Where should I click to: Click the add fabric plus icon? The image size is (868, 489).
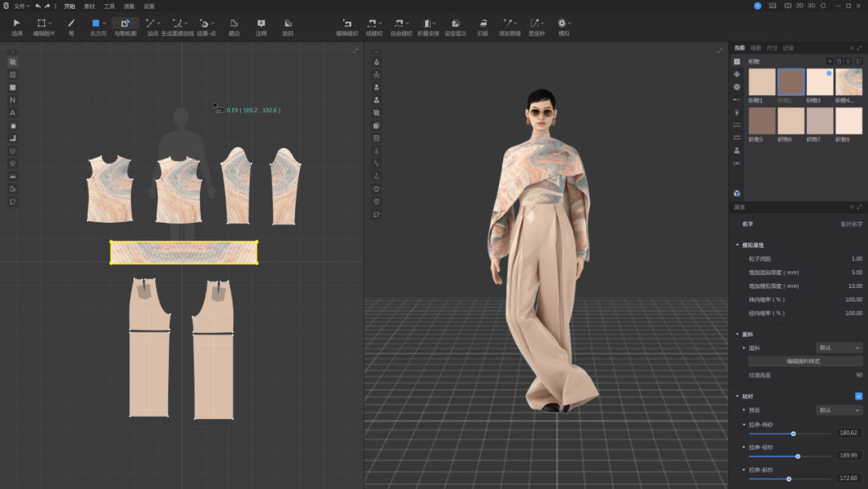[829, 61]
